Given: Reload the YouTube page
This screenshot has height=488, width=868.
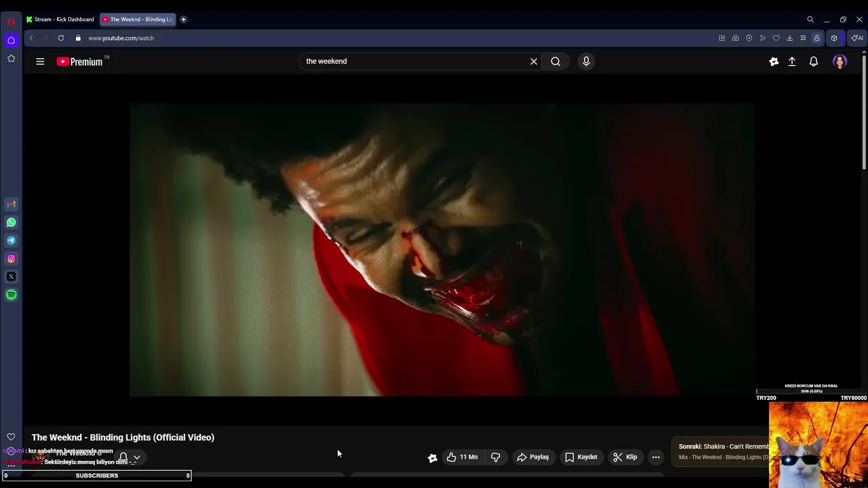Looking at the screenshot, I should click(x=61, y=38).
